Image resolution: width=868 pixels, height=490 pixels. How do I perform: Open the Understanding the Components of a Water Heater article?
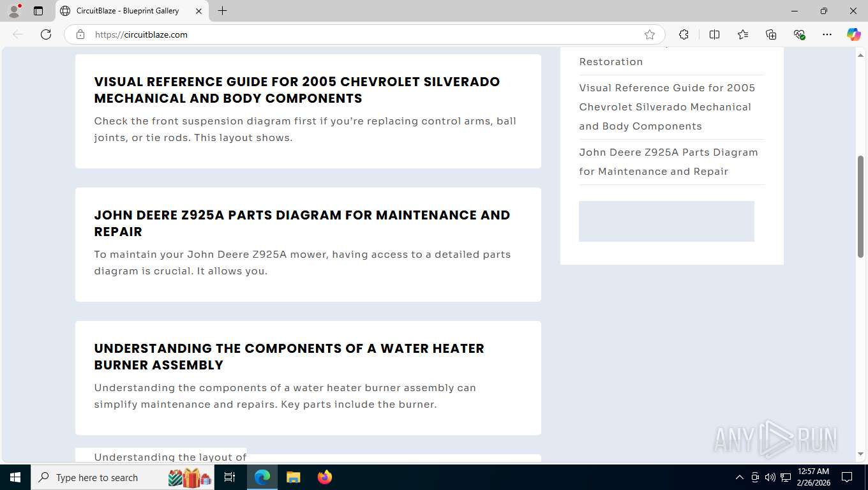pyautogui.click(x=289, y=357)
